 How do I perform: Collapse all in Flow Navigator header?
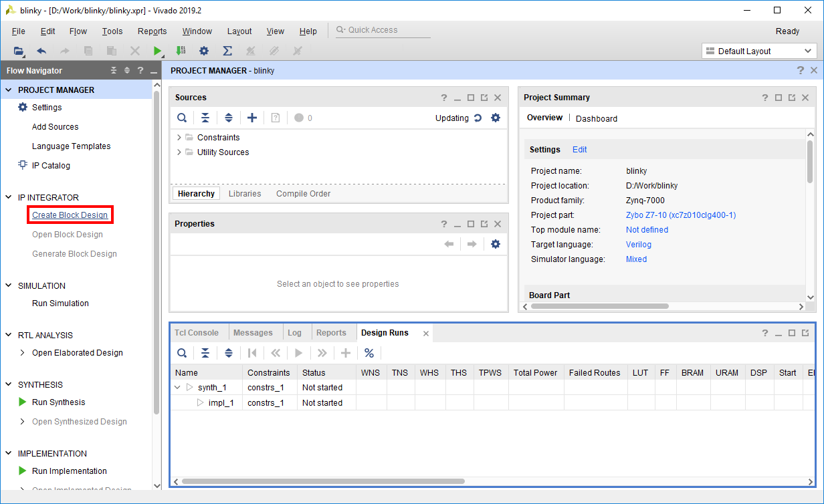(x=114, y=70)
